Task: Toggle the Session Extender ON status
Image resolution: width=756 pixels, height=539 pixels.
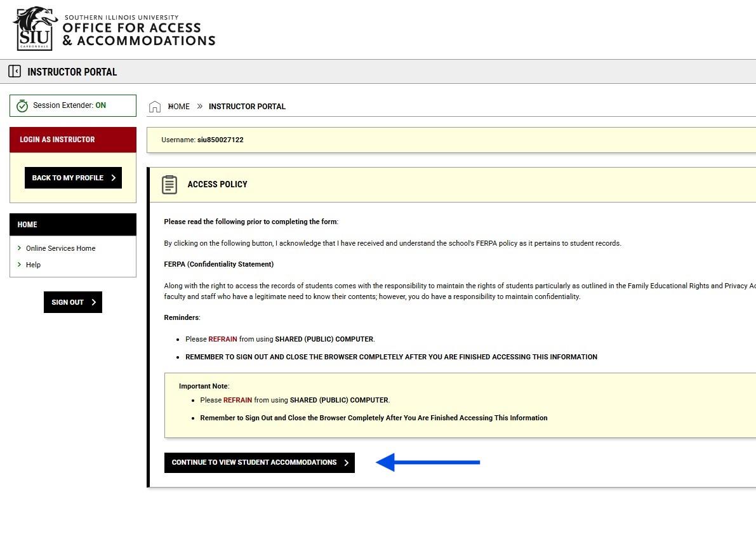Action: tap(100, 105)
